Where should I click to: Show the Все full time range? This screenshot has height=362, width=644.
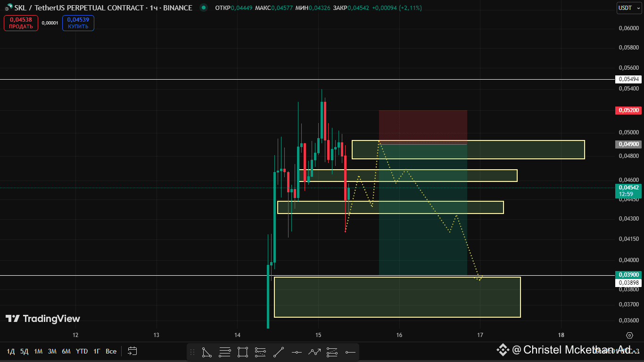point(111,351)
